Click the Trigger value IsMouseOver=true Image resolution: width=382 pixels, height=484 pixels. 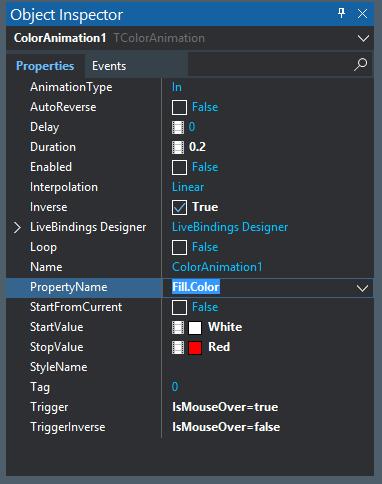225,407
